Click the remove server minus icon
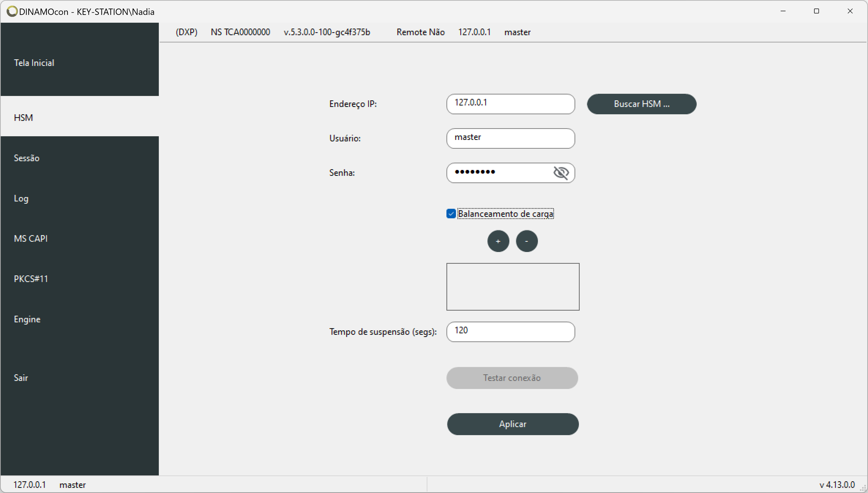The width and height of the screenshot is (868, 493). point(527,241)
